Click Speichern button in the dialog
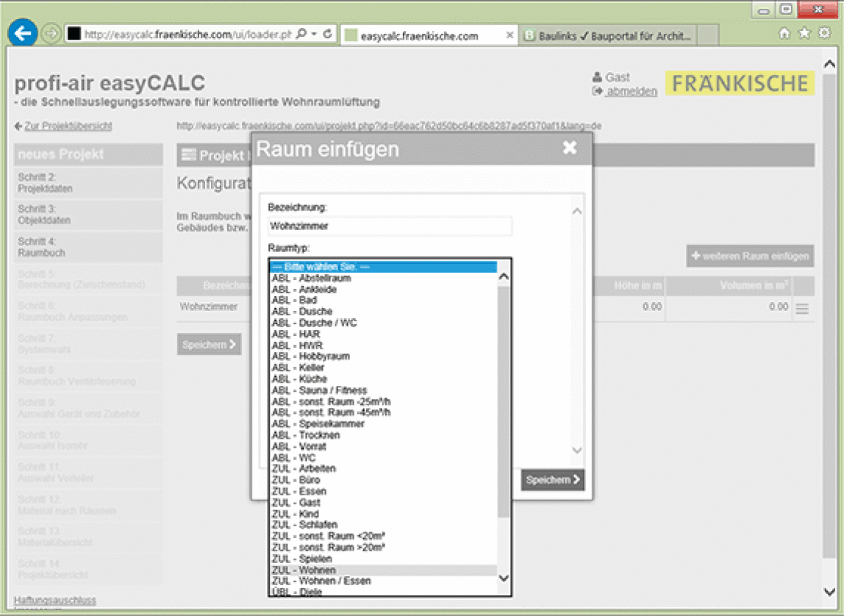Screen dimensions: 844x616 coord(553,480)
